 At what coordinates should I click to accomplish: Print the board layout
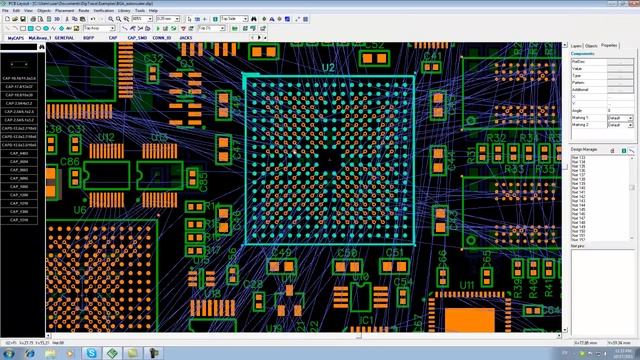(33, 19)
